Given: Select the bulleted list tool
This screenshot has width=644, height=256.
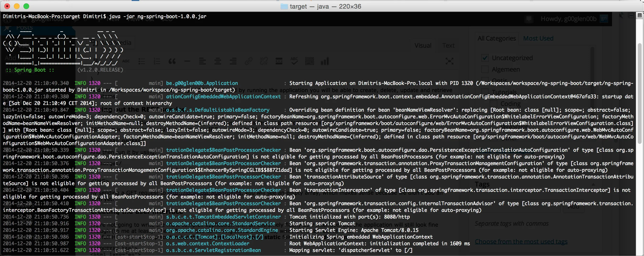Looking at the screenshot, I should [142, 61].
